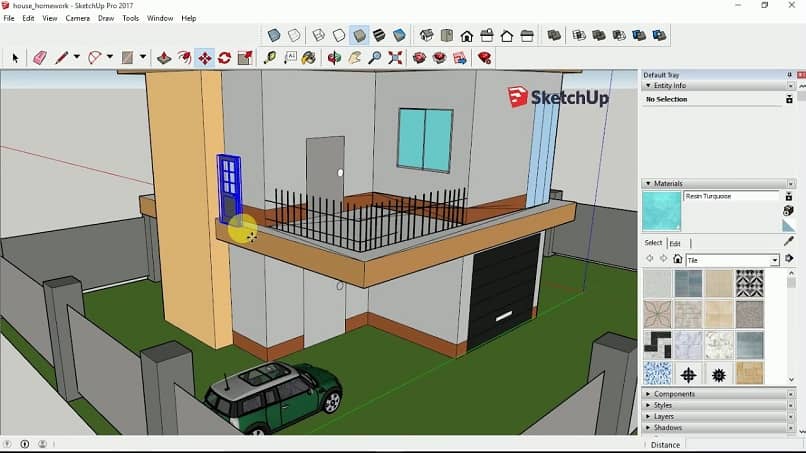The image size is (806, 453).
Task: Collapse the Materials panel
Action: (648, 183)
